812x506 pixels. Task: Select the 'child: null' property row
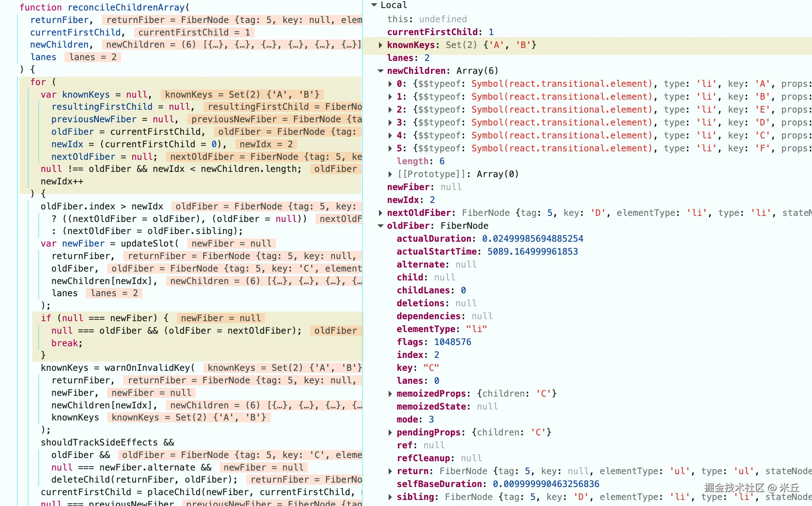[426, 277]
